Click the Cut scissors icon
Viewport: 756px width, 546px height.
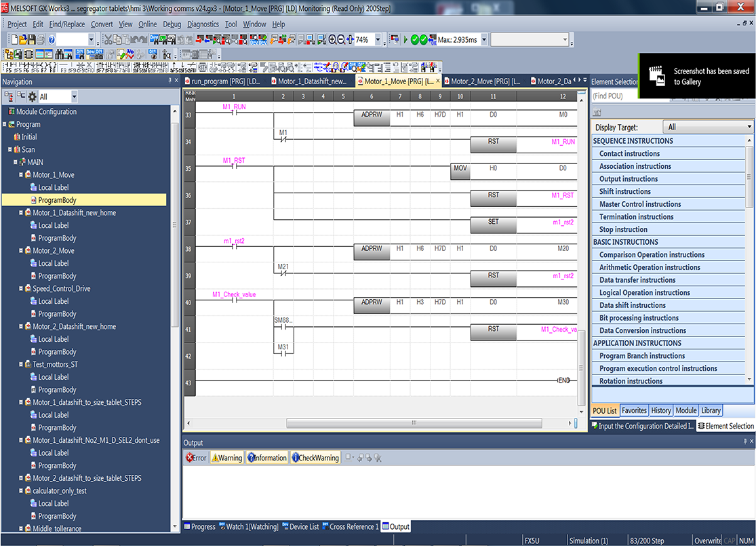108,40
